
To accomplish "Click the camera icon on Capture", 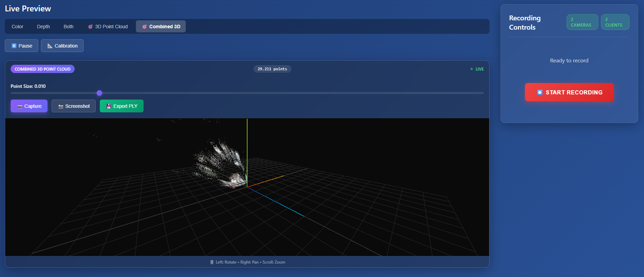I will click(x=20, y=106).
